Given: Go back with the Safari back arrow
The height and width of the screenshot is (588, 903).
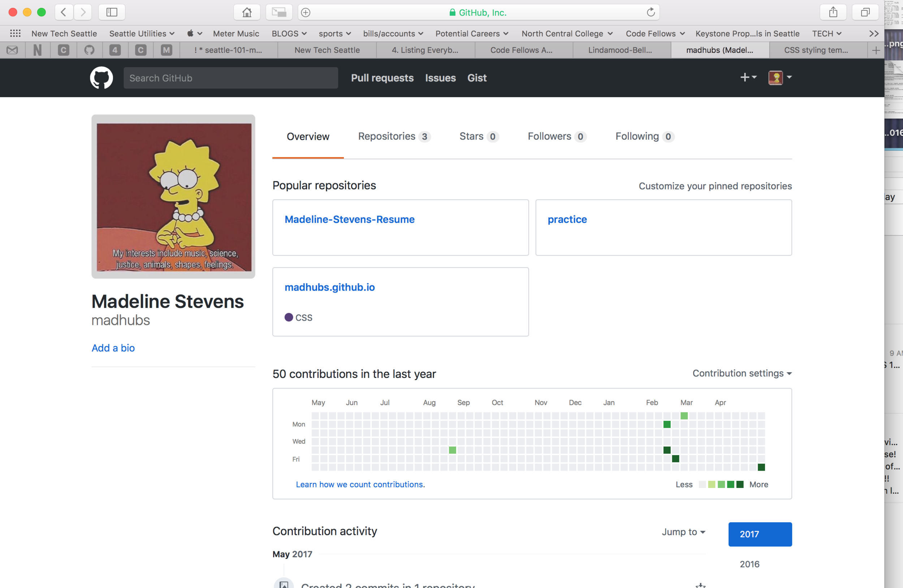Looking at the screenshot, I should click(64, 12).
